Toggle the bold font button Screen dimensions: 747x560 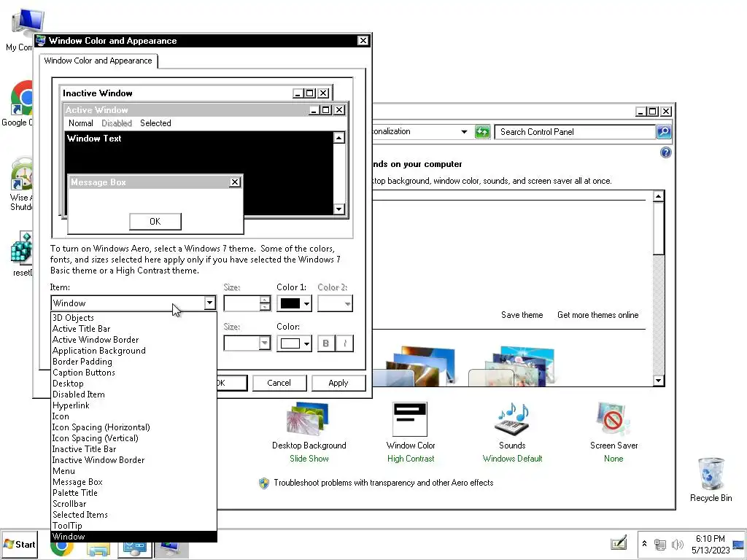tap(326, 343)
